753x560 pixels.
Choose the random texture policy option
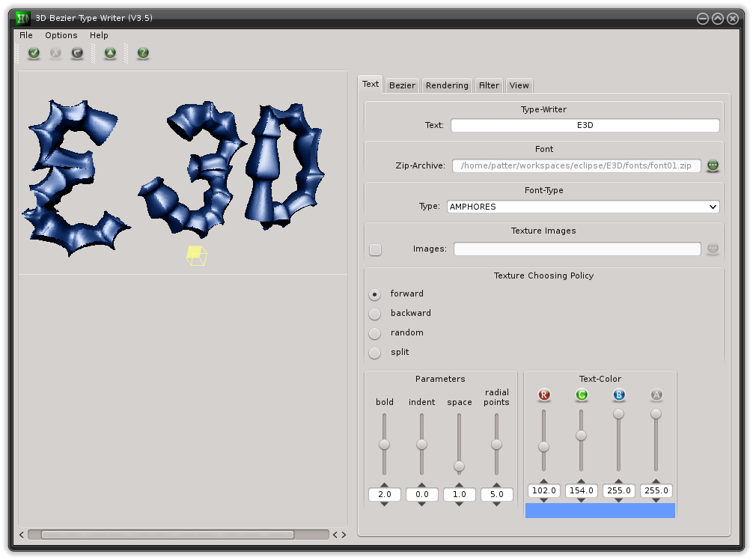pyautogui.click(x=375, y=333)
